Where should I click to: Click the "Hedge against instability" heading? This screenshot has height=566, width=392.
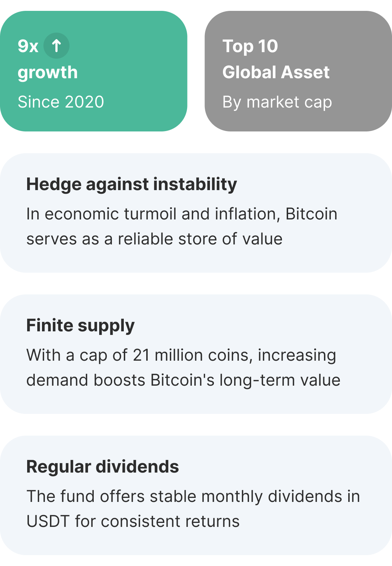(132, 184)
